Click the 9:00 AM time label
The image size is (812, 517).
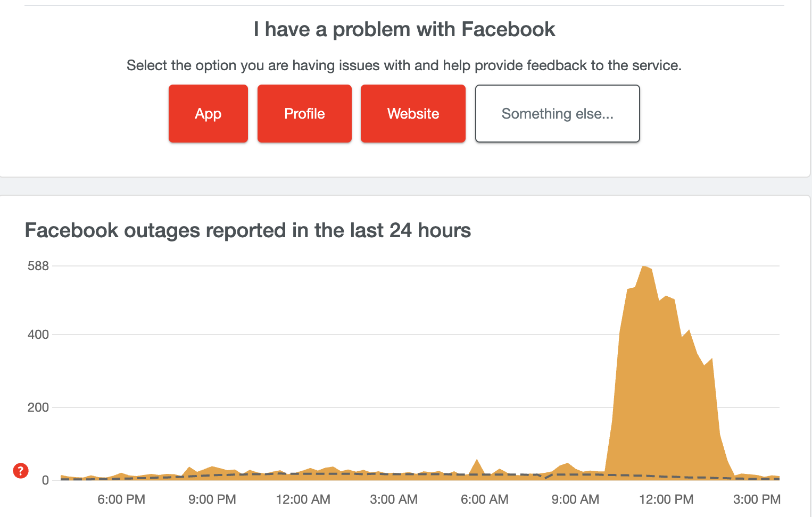(x=575, y=499)
